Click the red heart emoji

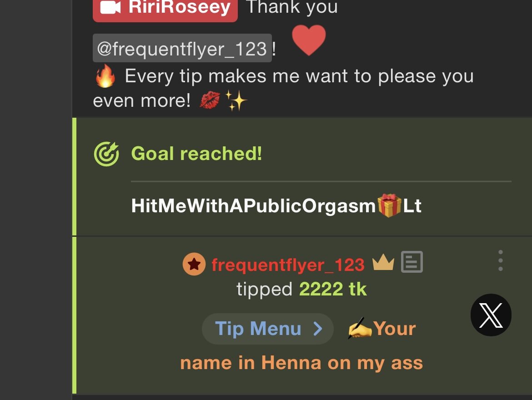click(x=309, y=40)
